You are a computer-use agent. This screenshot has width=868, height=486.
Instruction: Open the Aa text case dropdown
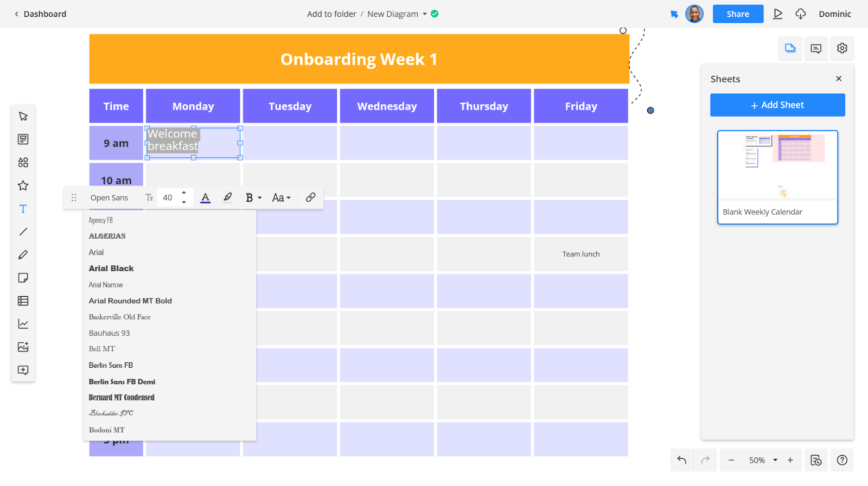click(281, 197)
